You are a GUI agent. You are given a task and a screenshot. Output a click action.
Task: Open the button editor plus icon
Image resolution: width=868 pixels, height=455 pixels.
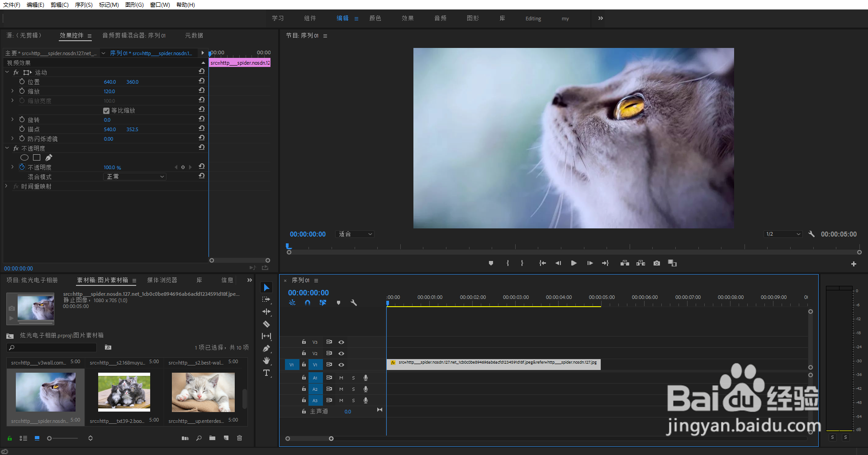tap(854, 264)
